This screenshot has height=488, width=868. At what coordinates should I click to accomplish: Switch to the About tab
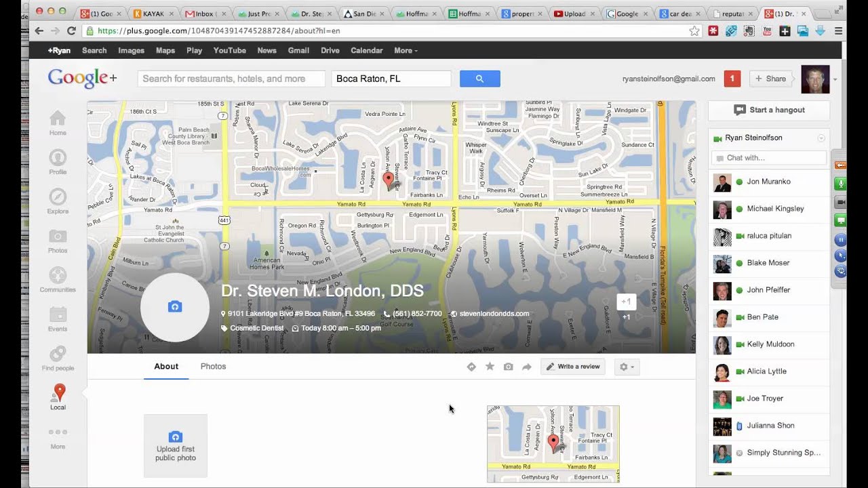pyautogui.click(x=166, y=366)
